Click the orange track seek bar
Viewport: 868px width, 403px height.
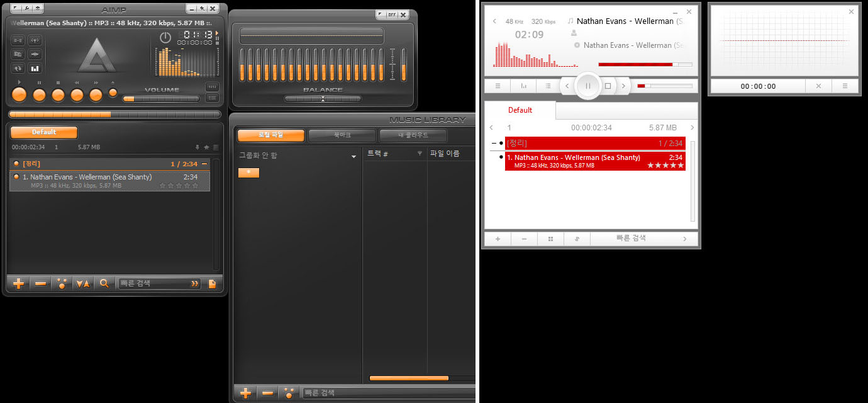[114, 115]
